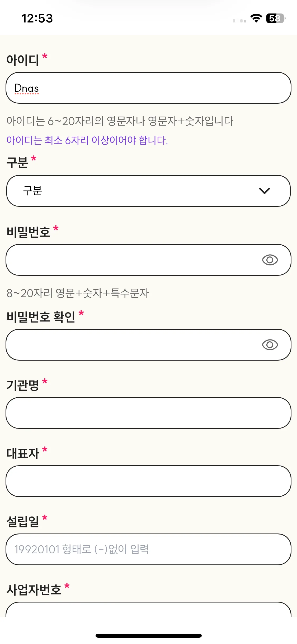
Task: Tap the 비밀번호 확인 label
Action: tap(41, 317)
